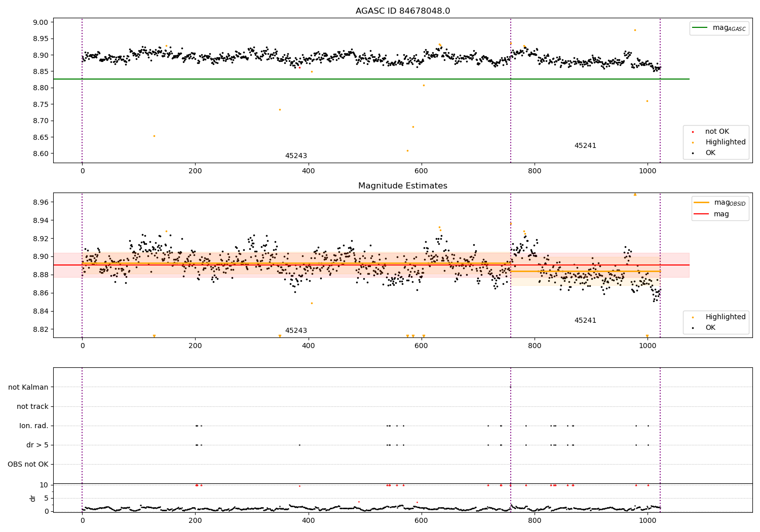The image size is (760, 532).
Task: Click orange outlier point near 8.975 in AGASC plot
Action: coord(635,30)
